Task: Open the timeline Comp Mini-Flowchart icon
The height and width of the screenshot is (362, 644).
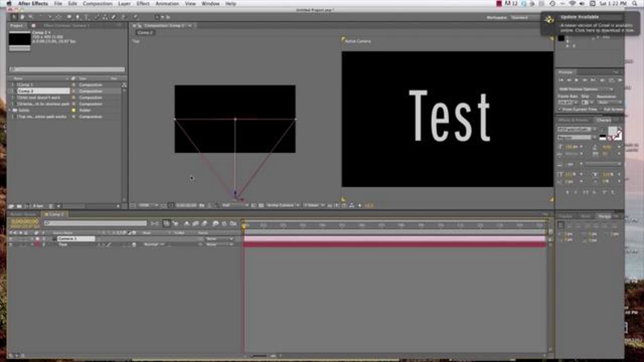Action: tap(155, 223)
